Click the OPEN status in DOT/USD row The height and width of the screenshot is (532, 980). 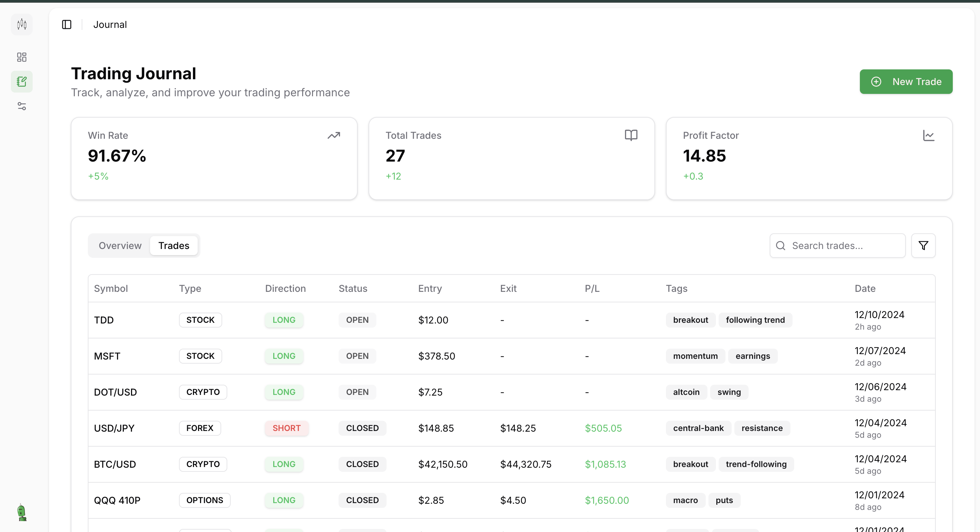[x=357, y=393]
